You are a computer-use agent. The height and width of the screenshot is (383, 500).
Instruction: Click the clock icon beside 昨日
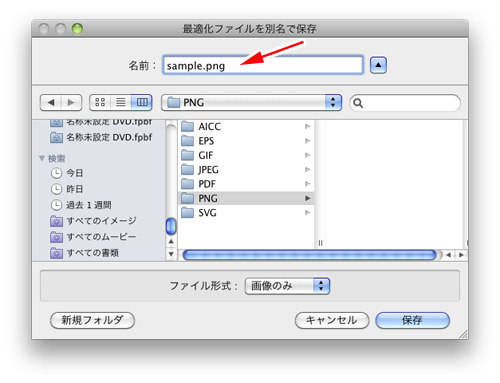pyautogui.click(x=56, y=189)
